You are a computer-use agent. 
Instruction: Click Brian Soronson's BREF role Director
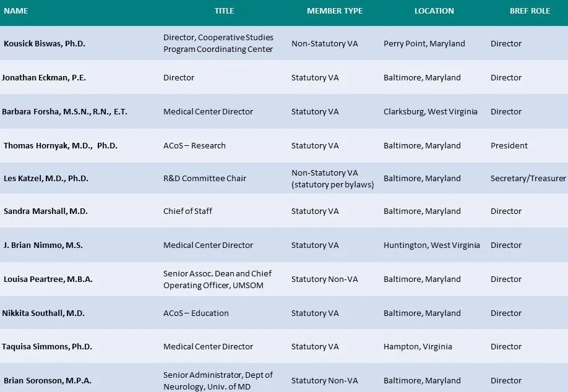(x=506, y=380)
